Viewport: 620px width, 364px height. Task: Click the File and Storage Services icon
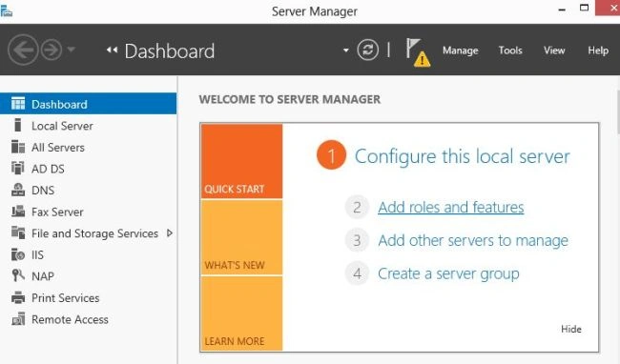click(18, 233)
